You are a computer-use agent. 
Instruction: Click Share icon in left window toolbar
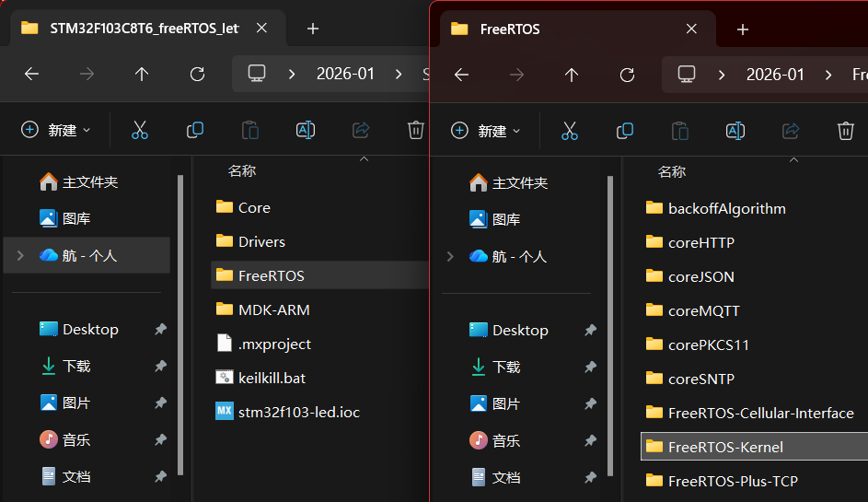[x=361, y=130]
